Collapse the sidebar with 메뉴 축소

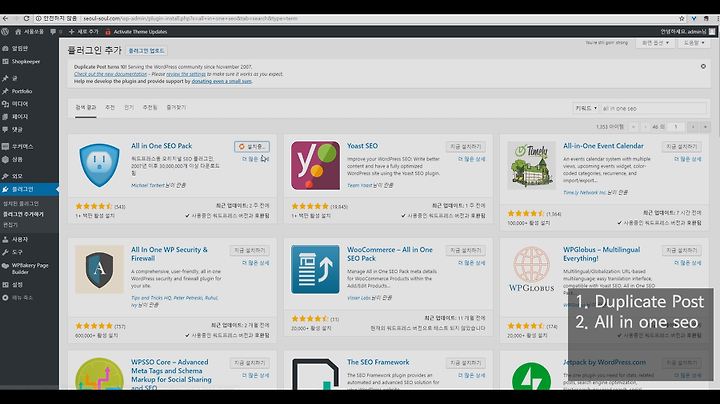click(x=22, y=297)
